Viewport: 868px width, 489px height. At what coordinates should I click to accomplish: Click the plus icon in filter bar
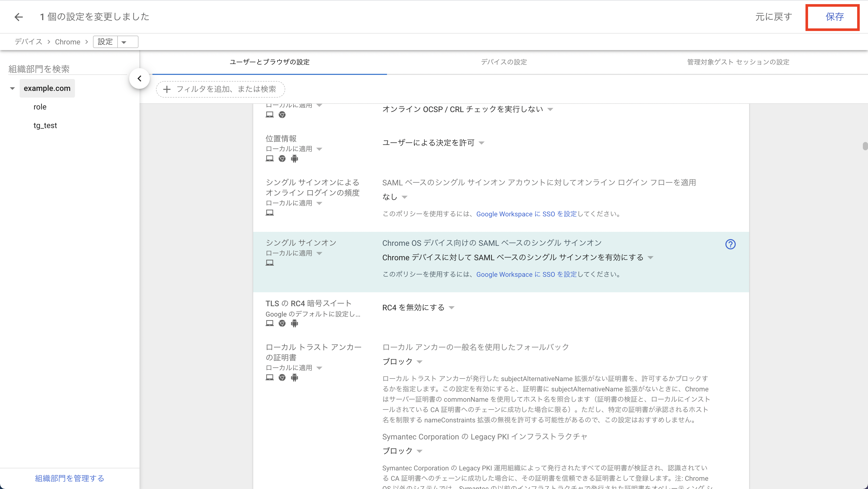click(x=166, y=89)
